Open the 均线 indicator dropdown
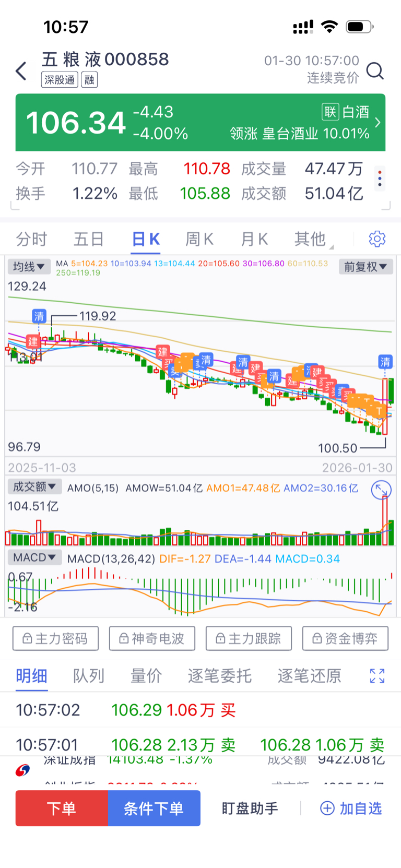 [29, 267]
